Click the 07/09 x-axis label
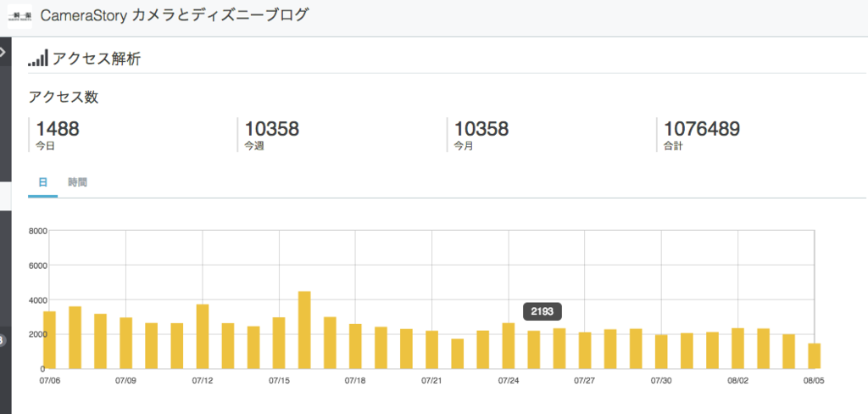Screen dimensions: 868x414 125,381
